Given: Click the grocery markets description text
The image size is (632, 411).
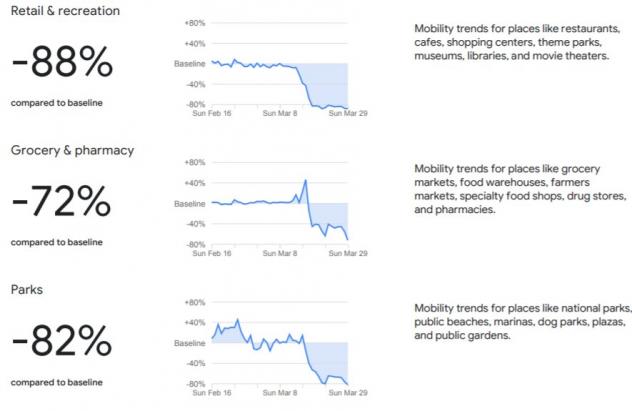Looking at the screenshot, I should tap(510, 188).
